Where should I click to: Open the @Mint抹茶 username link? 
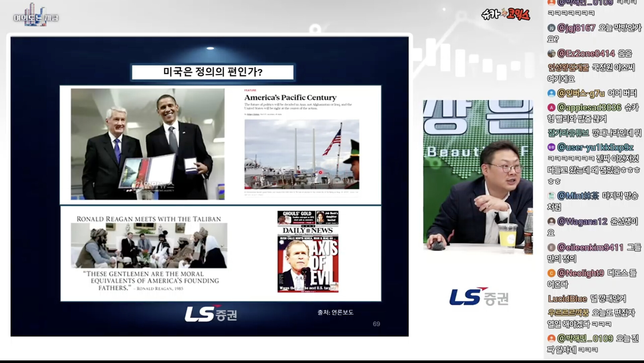[x=578, y=195]
